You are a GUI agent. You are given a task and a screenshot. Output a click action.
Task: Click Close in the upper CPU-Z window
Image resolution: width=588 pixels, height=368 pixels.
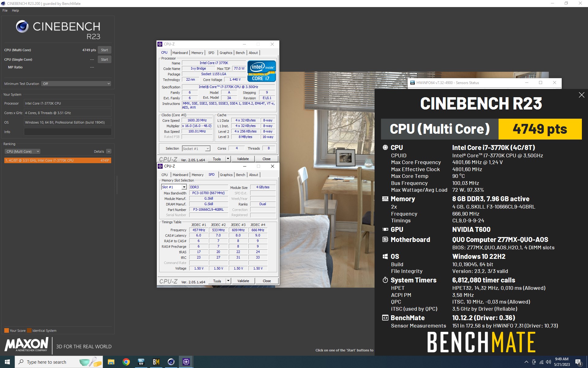(266, 159)
